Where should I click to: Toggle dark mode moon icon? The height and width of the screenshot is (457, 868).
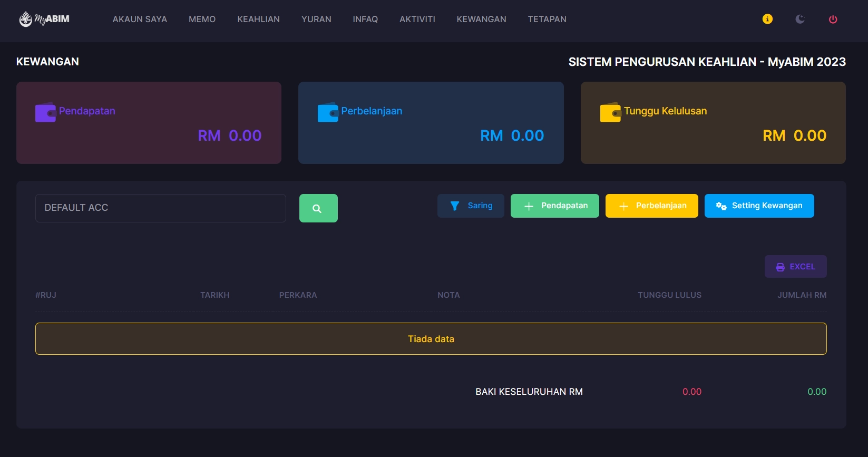pyautogui.click(x=800, y=19)
